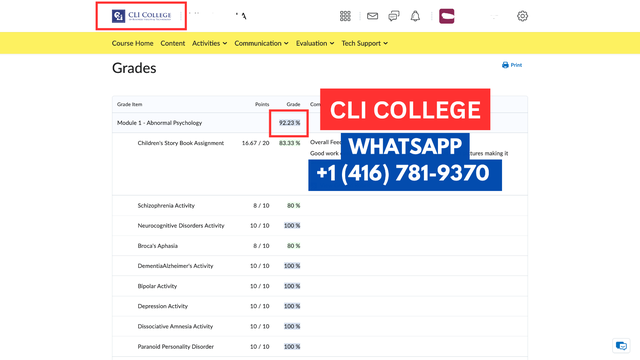Expand the Tech Support menu
The image size is (640, 360).
(364, 43)
